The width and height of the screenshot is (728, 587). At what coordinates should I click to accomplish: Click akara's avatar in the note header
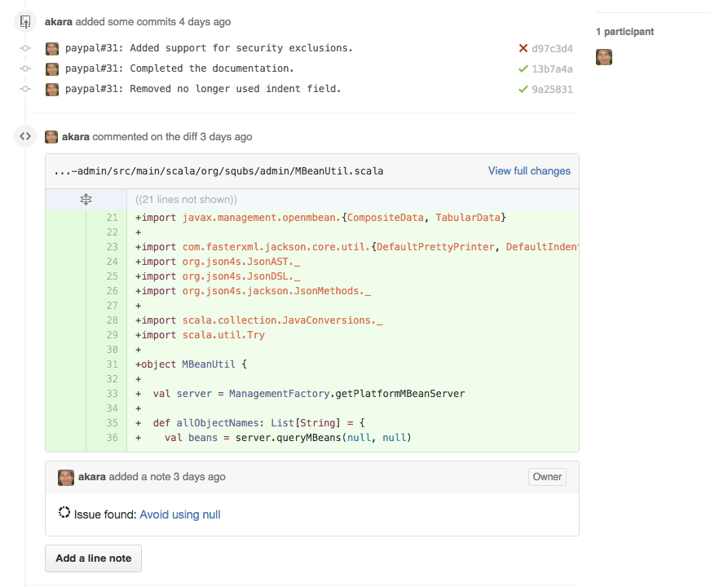[x=66, y=477]
